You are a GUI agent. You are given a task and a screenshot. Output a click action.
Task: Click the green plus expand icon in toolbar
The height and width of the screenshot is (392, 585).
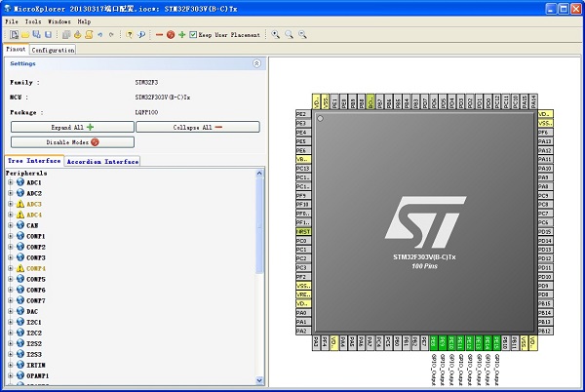click(181, 35)
